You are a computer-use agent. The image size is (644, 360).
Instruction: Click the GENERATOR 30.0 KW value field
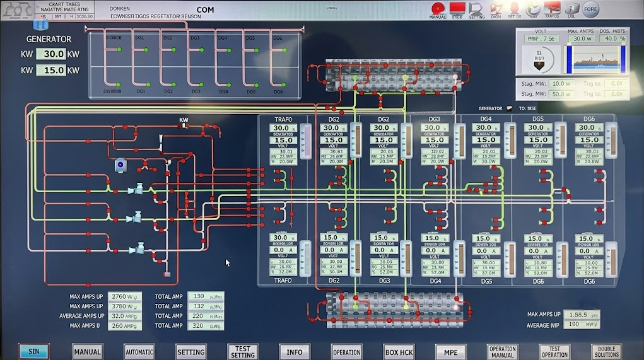[50, 54]
